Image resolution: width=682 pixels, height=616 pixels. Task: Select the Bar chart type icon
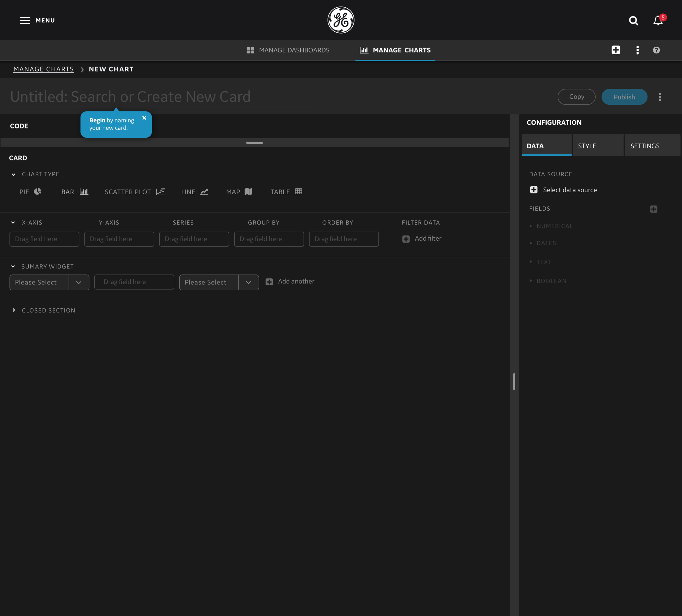(x=84, y=192)
